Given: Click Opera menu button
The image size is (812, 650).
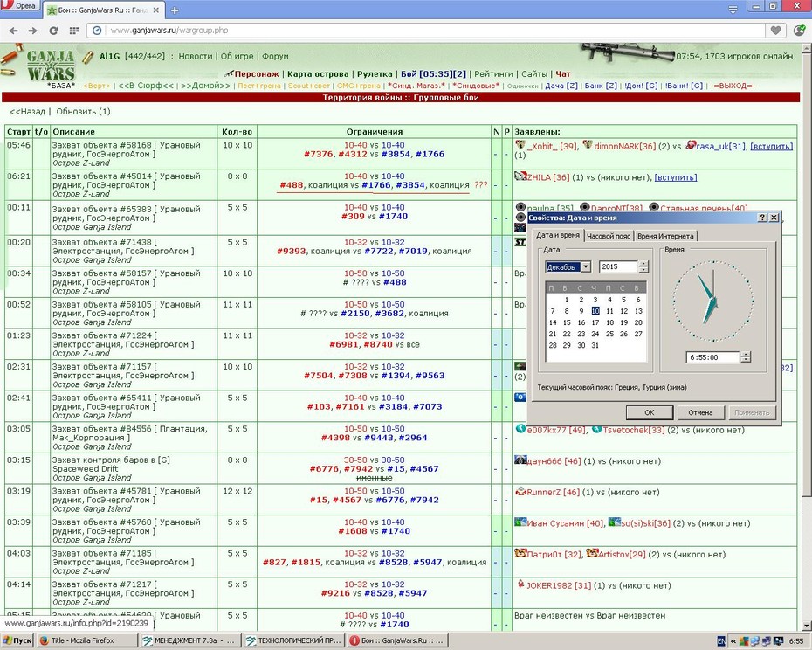Looking at the screenshot, I should [x=20, y=5].
